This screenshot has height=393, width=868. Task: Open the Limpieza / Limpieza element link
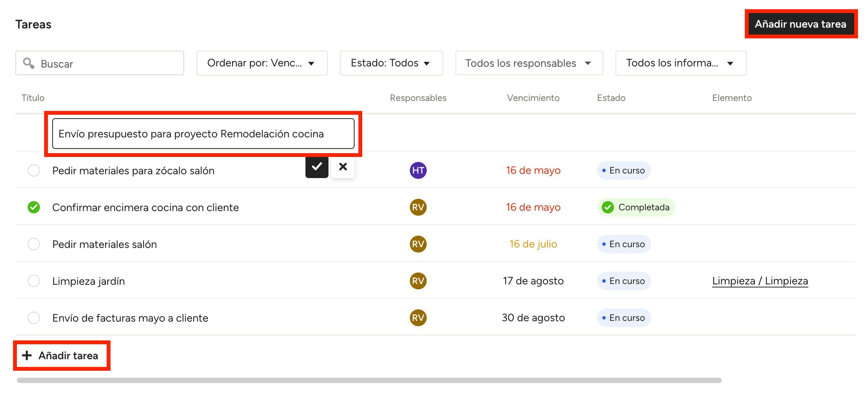760,281
